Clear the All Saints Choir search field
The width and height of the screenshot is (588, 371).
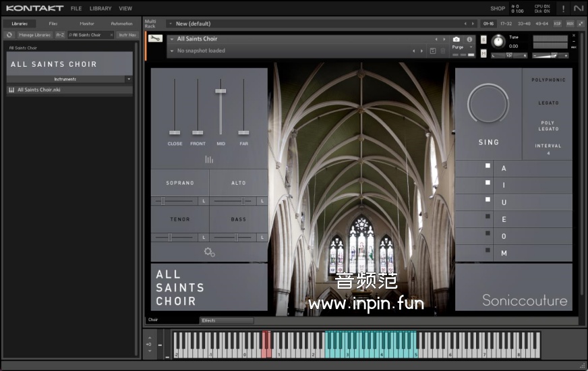point(111,34)
